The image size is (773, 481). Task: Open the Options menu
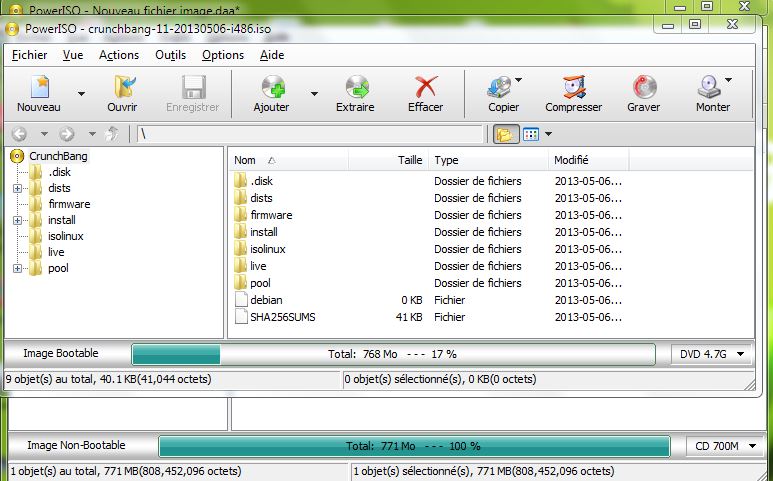click(x=223, y=55)
